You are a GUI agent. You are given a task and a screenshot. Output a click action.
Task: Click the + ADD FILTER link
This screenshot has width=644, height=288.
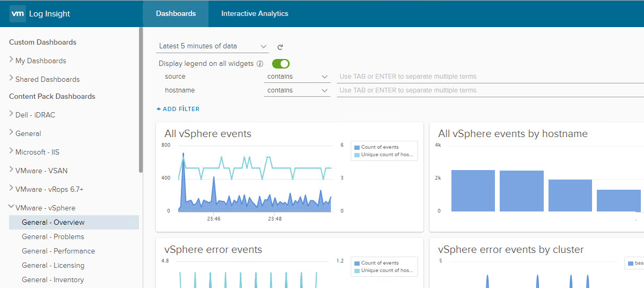[x=178, y=109]
